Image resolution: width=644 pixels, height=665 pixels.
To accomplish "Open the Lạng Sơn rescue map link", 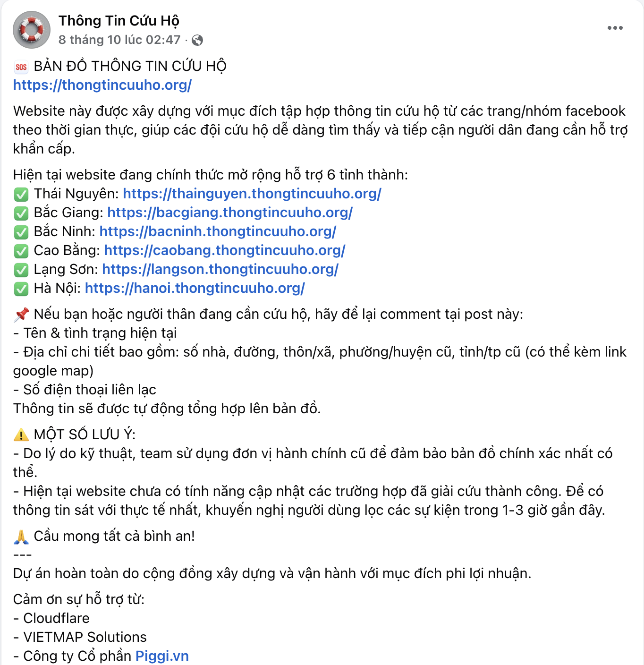I will pyautogui.click(x=220, y=269).
